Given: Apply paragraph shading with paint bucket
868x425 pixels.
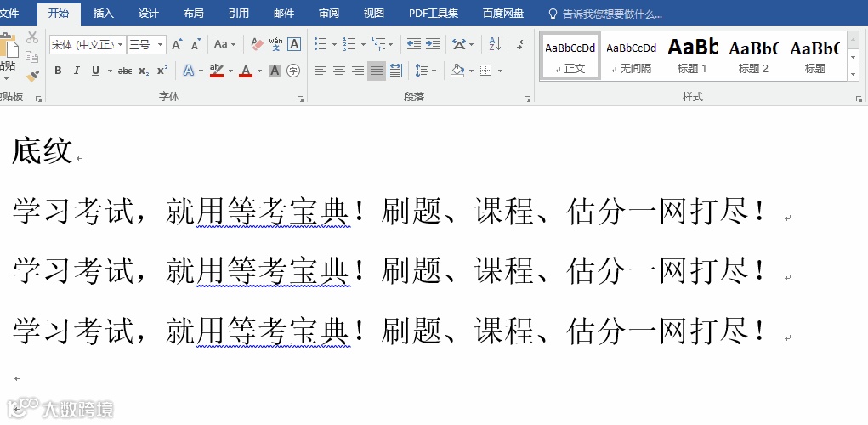Looking at the screenshot, I should pos(457,71).
